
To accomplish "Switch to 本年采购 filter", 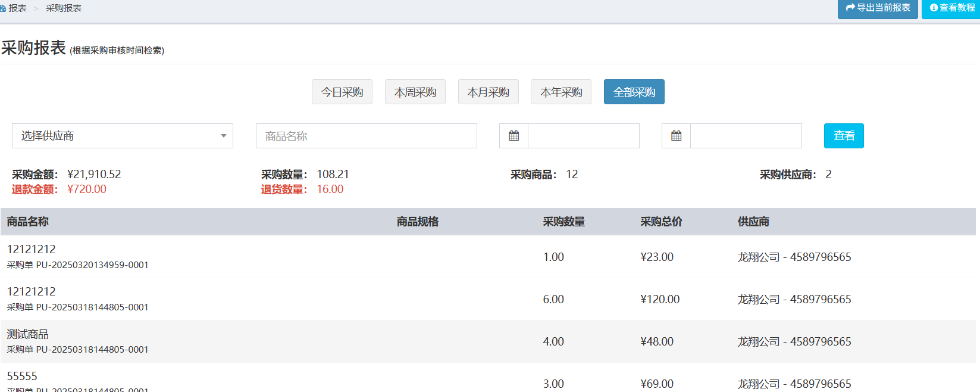I will click(x=561, y=92).
